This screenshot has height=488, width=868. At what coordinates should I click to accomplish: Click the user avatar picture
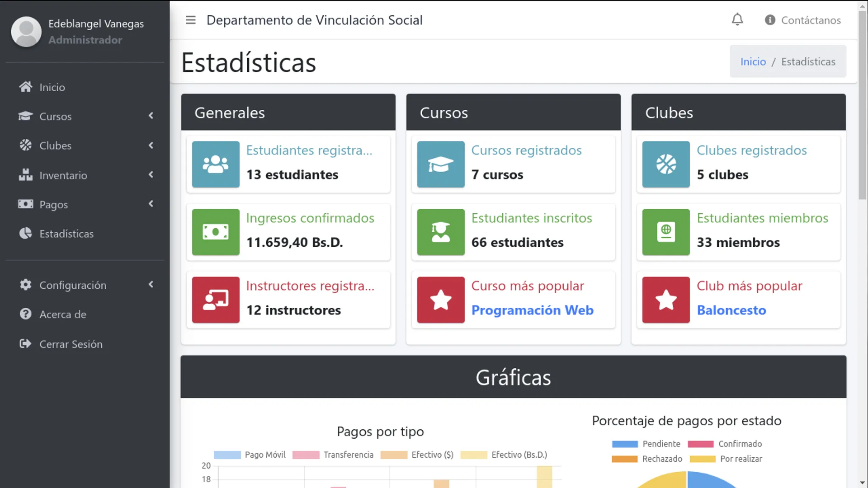pos(26,32)
